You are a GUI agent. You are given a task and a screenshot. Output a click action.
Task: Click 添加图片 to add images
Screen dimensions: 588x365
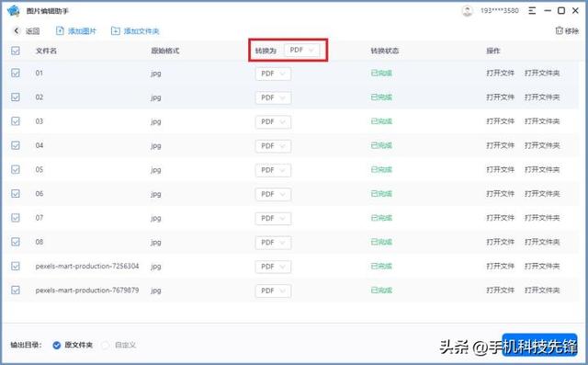point(76,31)
